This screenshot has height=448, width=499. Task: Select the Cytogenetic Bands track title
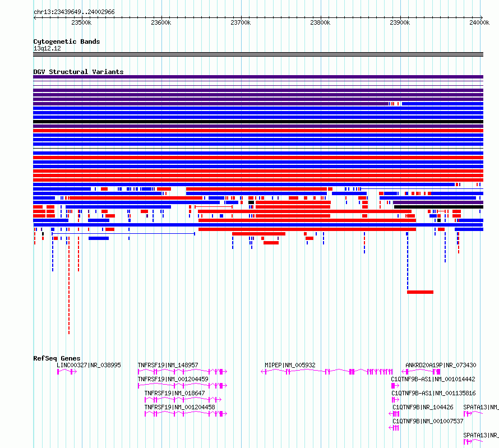tap(67, 41)
